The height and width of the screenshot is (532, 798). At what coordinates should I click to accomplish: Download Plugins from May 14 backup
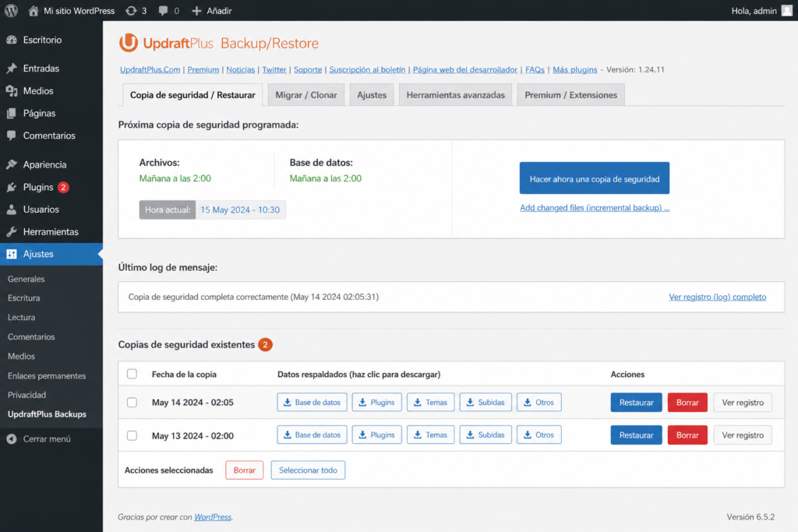pos(376,402)
